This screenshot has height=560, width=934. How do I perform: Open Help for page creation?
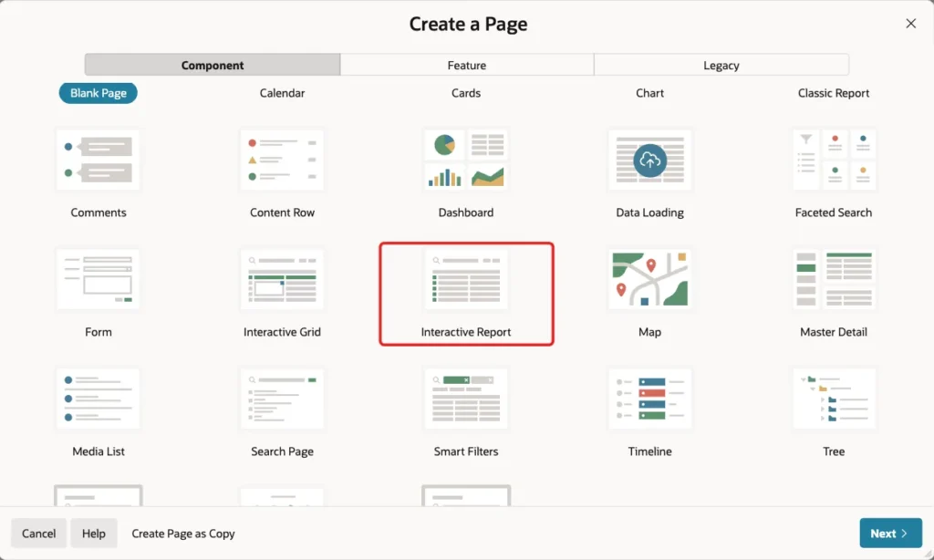94,534
